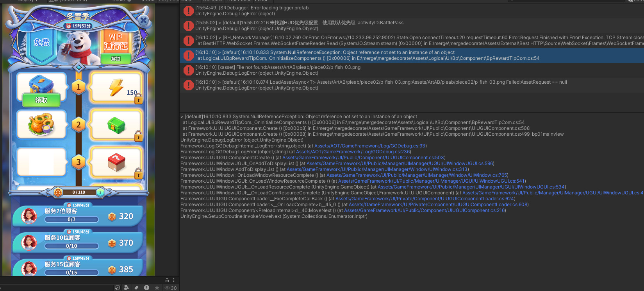Click the search by type shapes icon
Screen dimensions: 644x291
[x=126, y=288]
